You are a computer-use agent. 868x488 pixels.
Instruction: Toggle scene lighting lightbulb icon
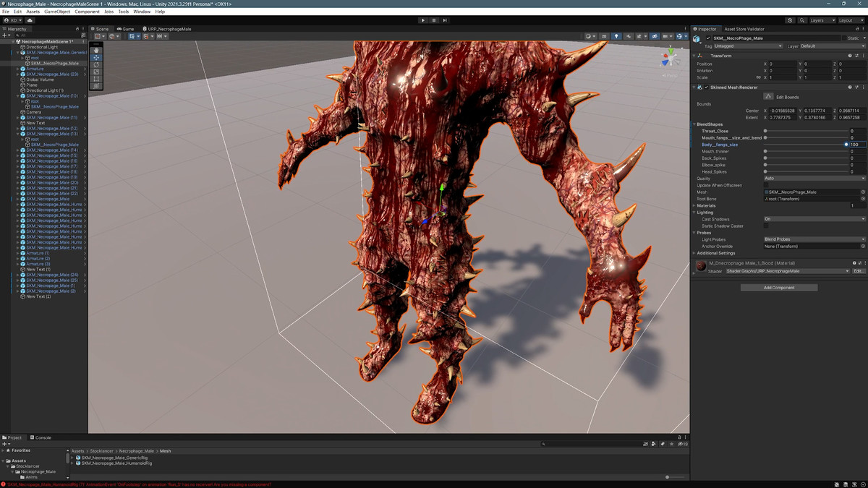click(616, 36)
